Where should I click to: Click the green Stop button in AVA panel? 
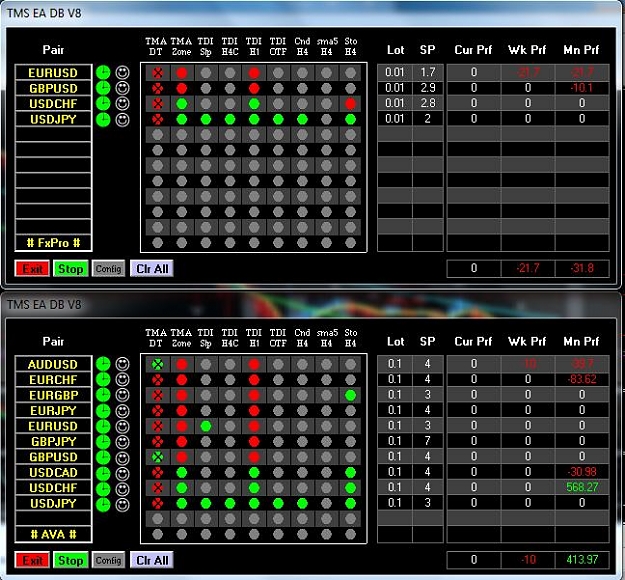pyautogui.click(x=71, y=560)
